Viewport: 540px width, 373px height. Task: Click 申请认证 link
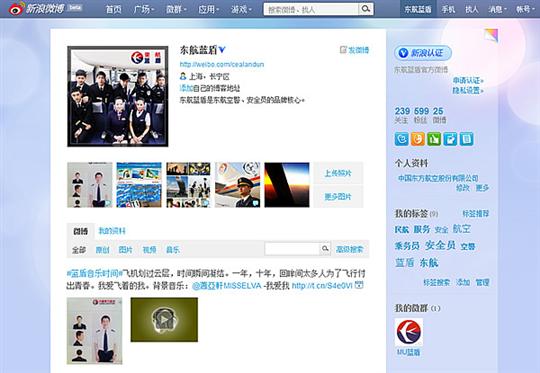pos(468,81)
